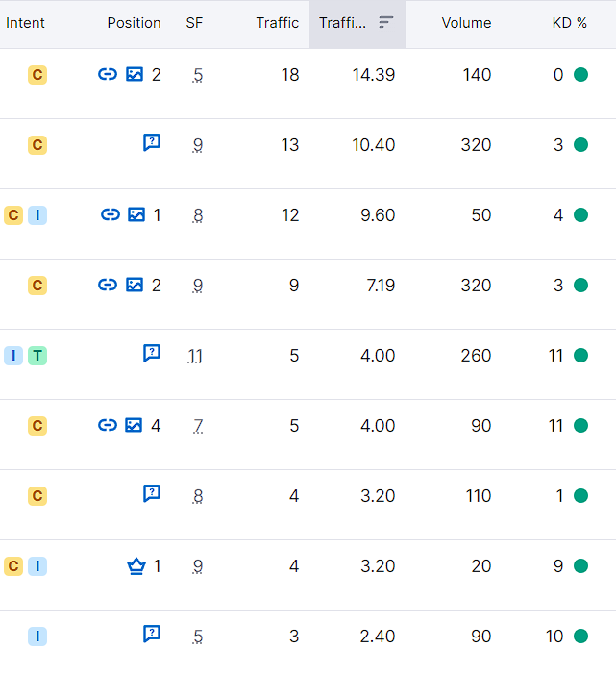Click the image icon in the 9.60 row
The width and height of the screenshot is (616, 674).
(x=136, y=214)
